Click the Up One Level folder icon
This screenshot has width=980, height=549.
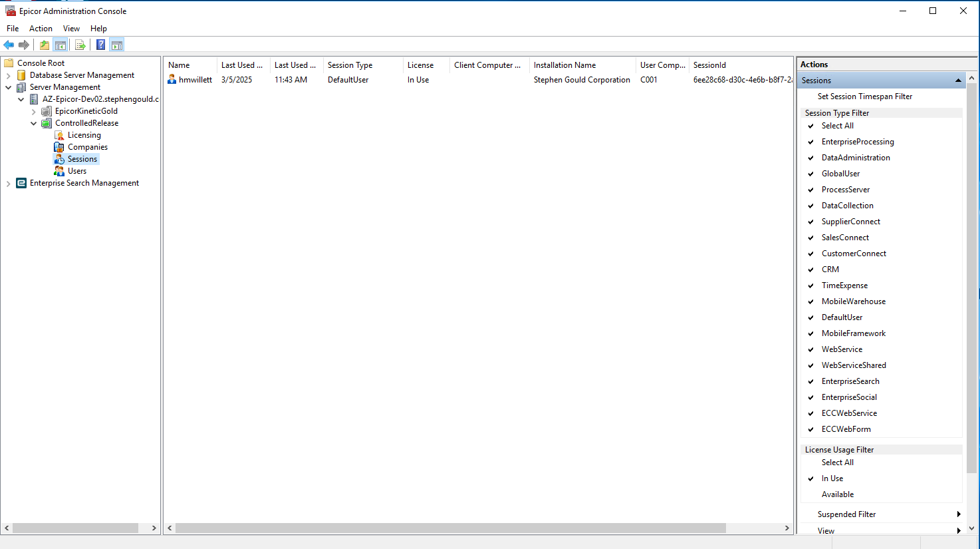pyautogui.click(x=44, y=45)
